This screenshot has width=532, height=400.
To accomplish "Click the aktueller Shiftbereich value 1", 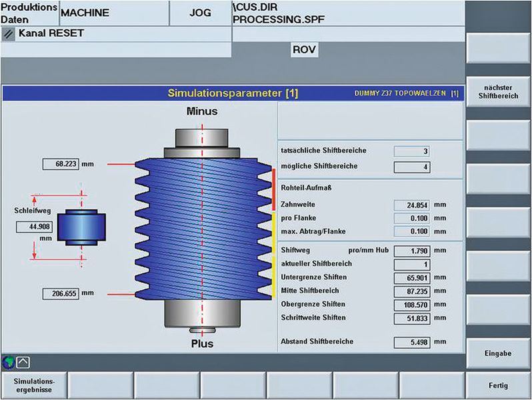I will (412, 265).
